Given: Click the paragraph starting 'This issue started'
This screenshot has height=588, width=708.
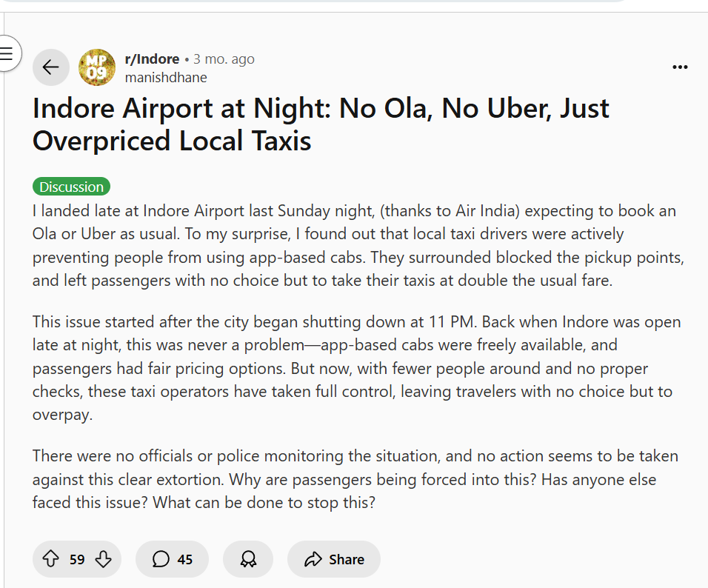Looking at the screenshot, I should pyautogui.click(x=354, y=368).
